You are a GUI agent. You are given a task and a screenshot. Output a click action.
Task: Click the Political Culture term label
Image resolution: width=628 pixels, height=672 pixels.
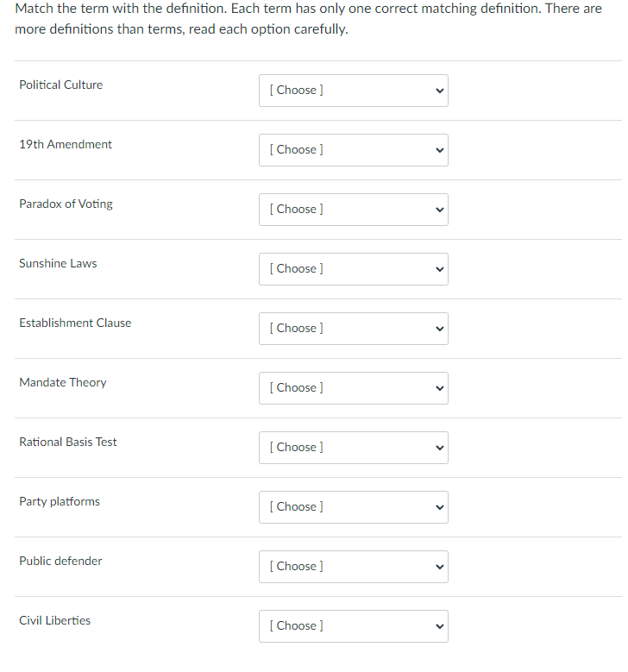coord(60,85)
